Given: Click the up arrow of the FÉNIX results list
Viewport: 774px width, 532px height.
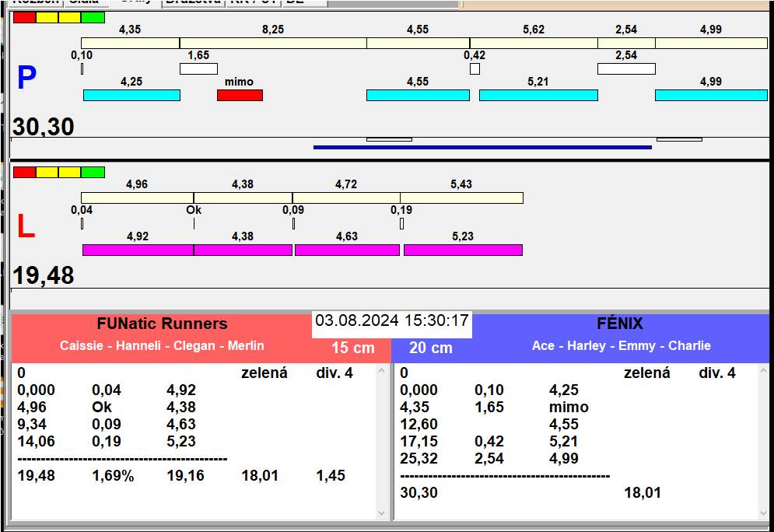Looking at the screenshot, I should [x=764, y=370].
